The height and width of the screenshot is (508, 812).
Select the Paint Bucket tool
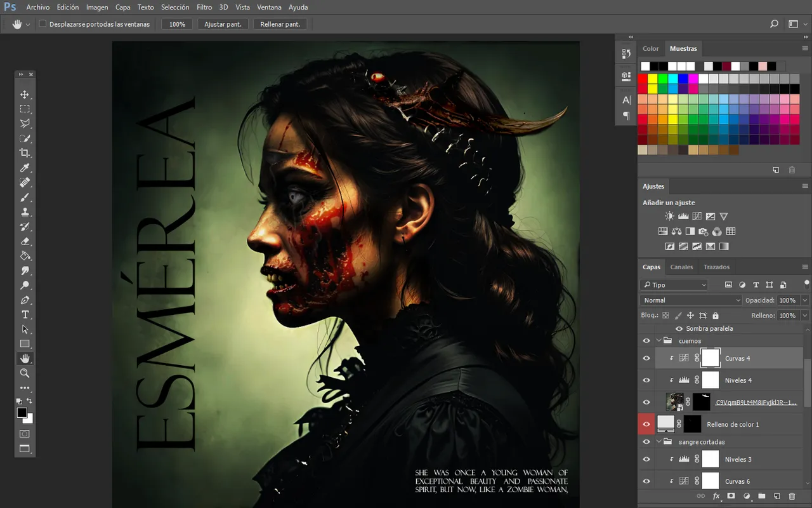point(25,256)
